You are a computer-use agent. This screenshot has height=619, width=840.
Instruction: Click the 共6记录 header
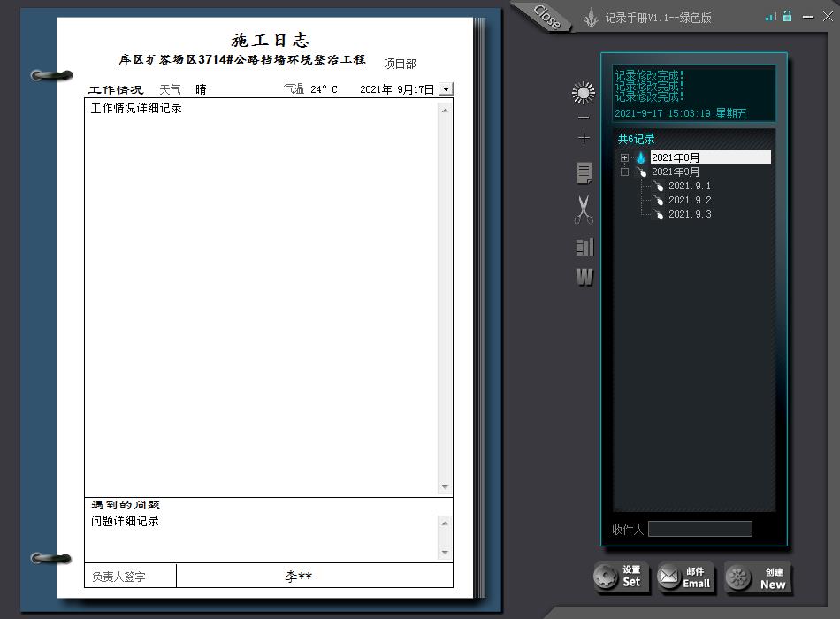coord(636,139)
